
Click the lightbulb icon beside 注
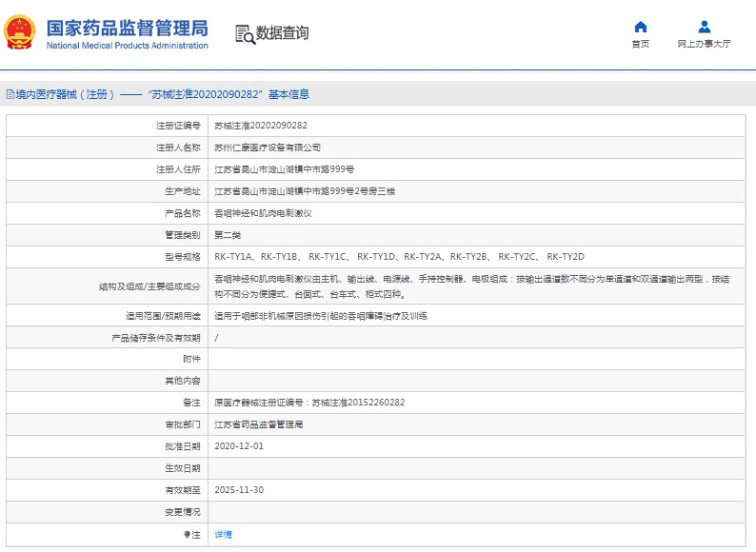188,535
